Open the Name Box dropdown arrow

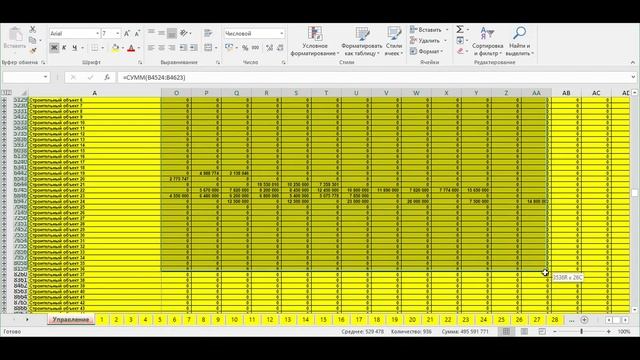[45, 77]
